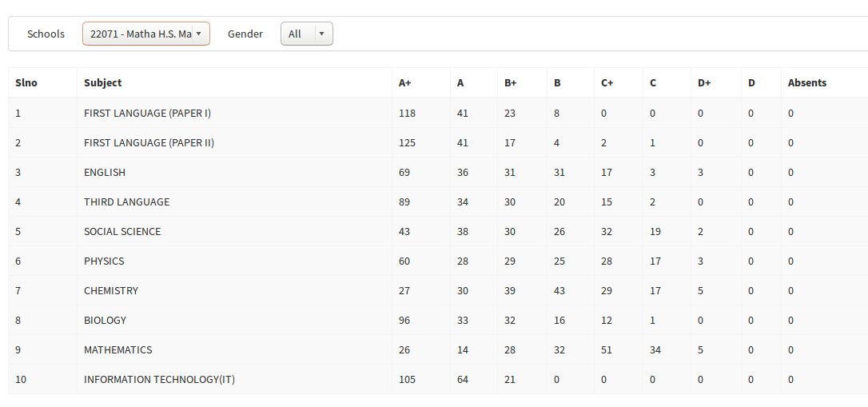Click the MATHEMATICS subject cell
The width and height of the screenshot is (868, 407).
[117, 349]
